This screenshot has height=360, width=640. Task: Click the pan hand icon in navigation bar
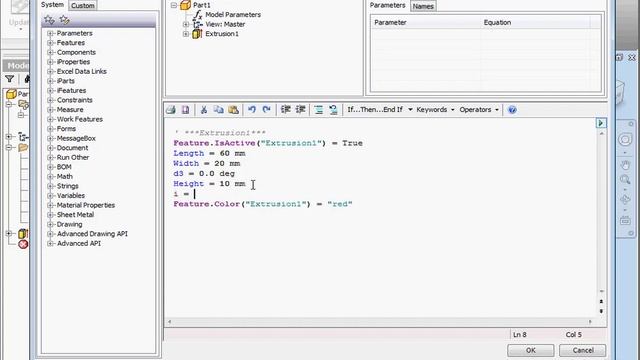point(625,165)
